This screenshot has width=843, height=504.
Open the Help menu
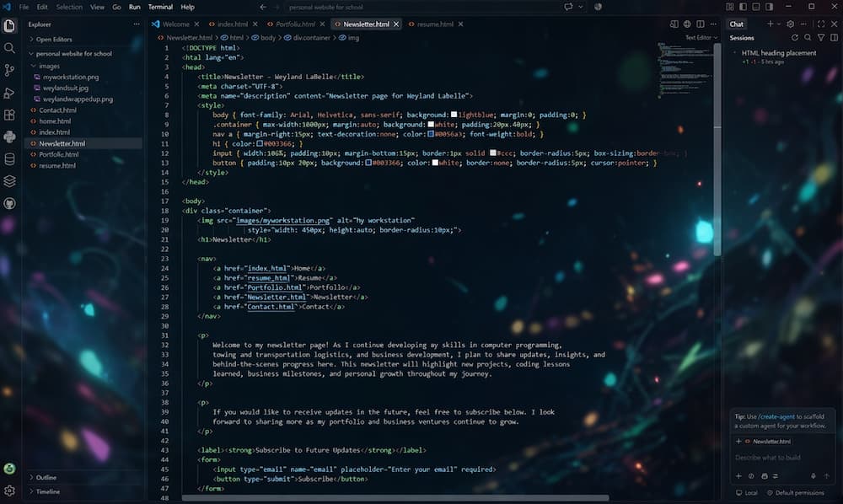[x=188, y=7]
